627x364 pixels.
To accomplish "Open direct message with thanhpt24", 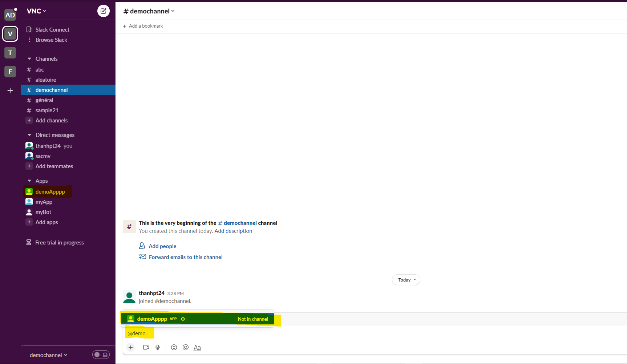I will click(68, 146).
